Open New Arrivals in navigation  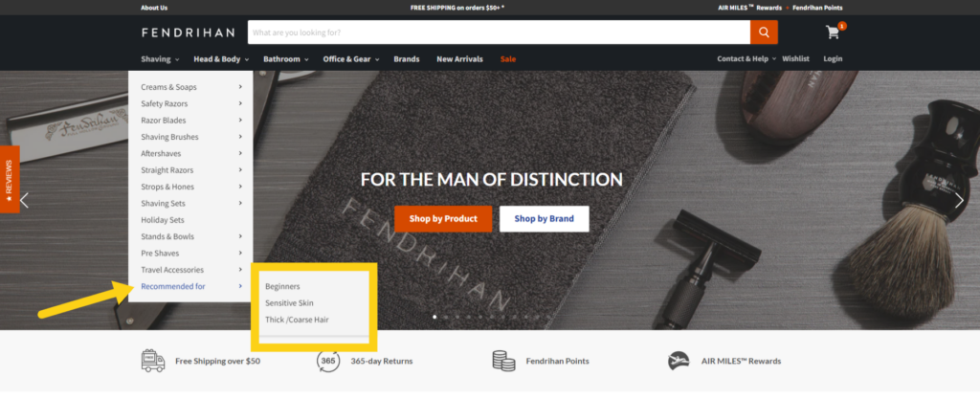[459, 59]
